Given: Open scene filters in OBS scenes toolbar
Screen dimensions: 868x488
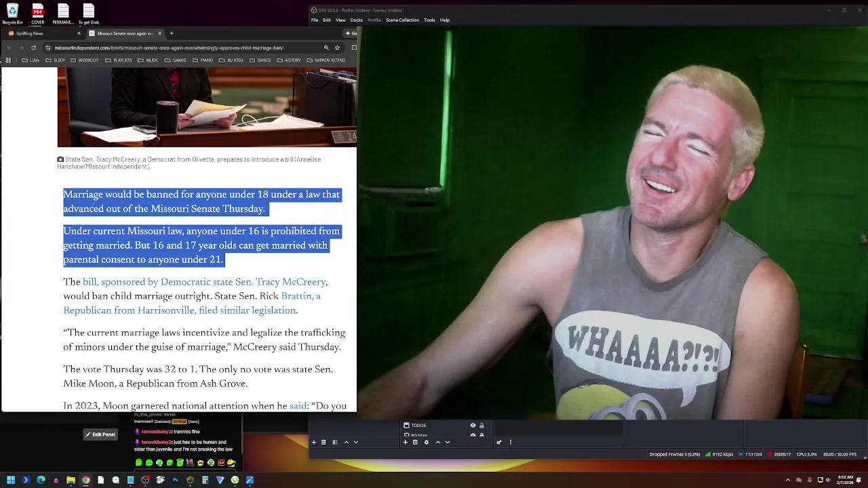Looking at the screenshot, I should coord(334,442).
